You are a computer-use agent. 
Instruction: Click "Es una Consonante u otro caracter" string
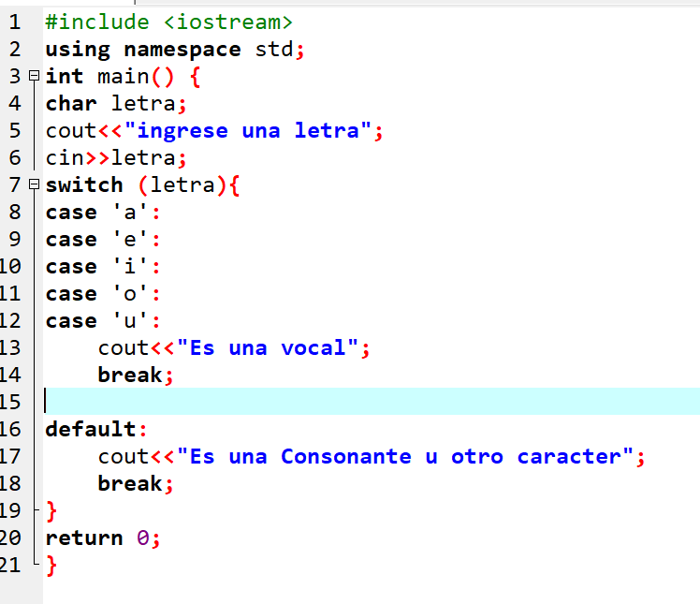point(405,457)
